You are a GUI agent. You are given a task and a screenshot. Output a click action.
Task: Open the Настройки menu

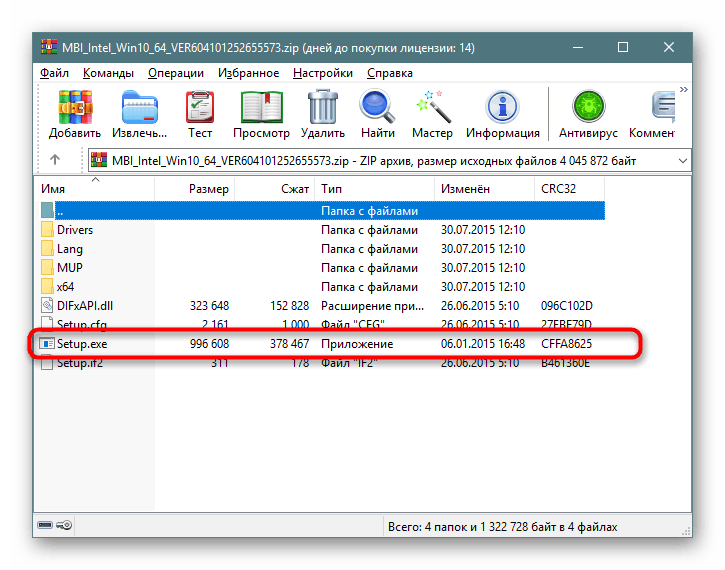click(x=323, y=73)
